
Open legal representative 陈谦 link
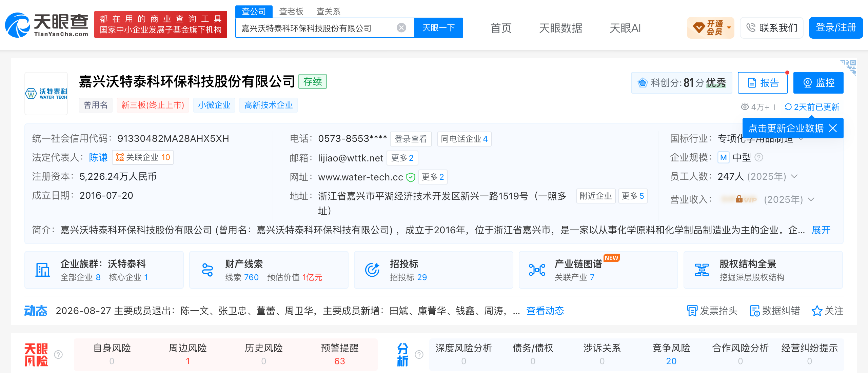98,157
